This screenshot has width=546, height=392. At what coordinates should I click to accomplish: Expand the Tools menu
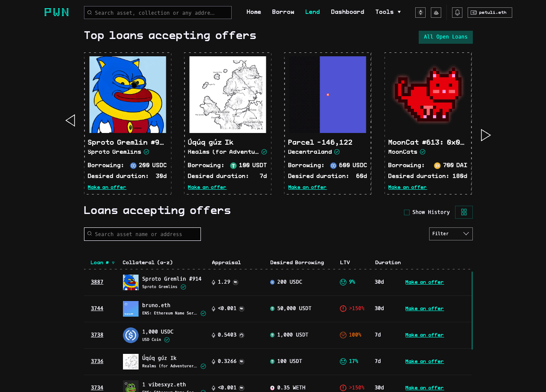click(x=388, y=12)
